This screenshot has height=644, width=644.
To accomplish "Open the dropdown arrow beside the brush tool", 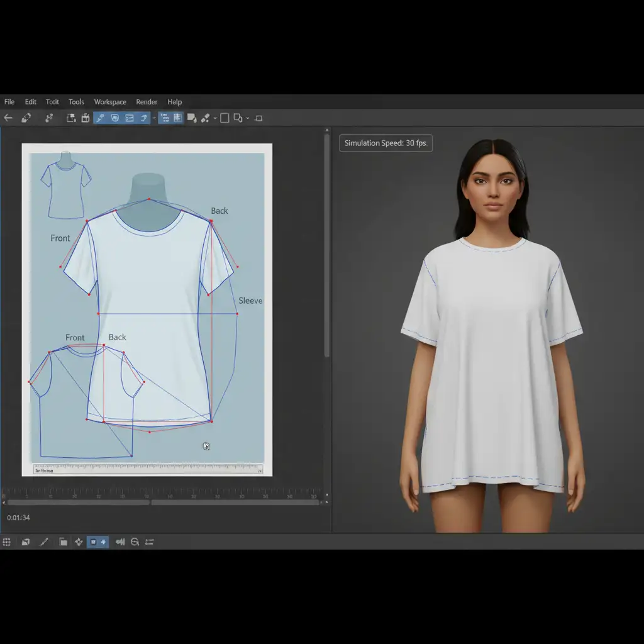I will pyautogui.click(x=215, y=118).
